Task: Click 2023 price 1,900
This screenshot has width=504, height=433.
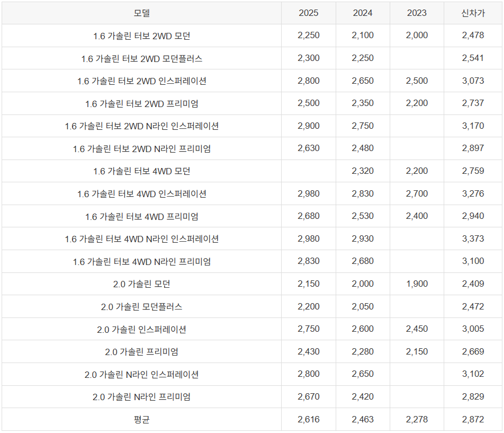Action: tap(417, 284)
